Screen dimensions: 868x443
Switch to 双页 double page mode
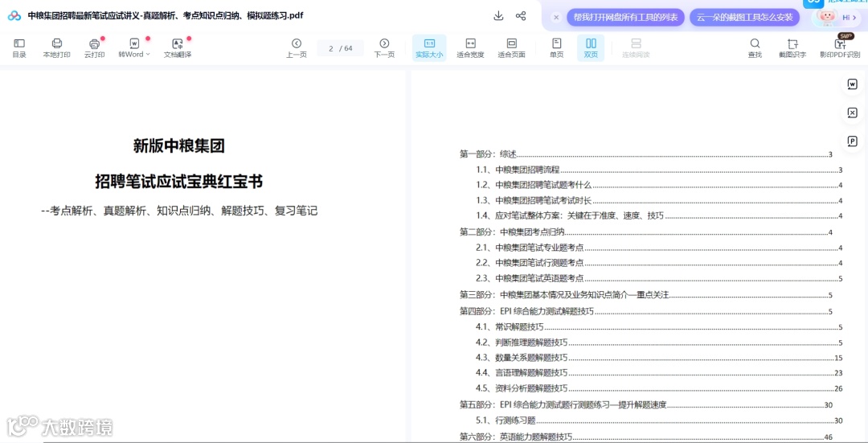tap(591, 48)
